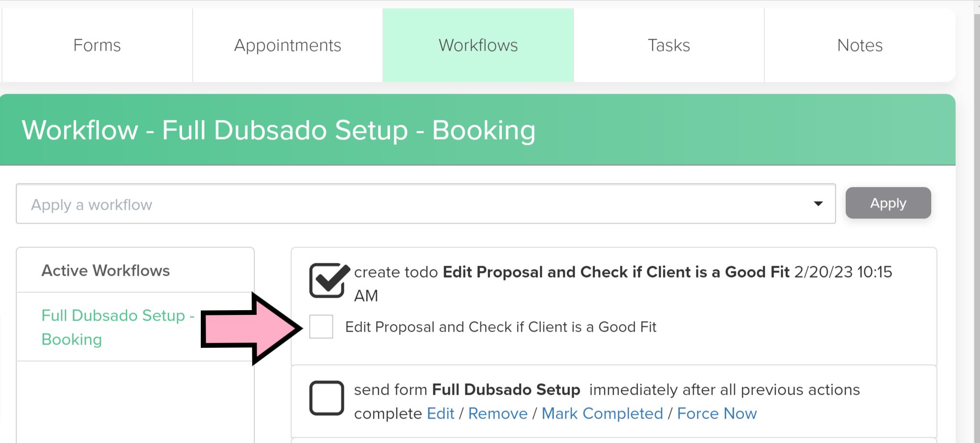
Task: Switch to the Forms tab
Action: 97,45
